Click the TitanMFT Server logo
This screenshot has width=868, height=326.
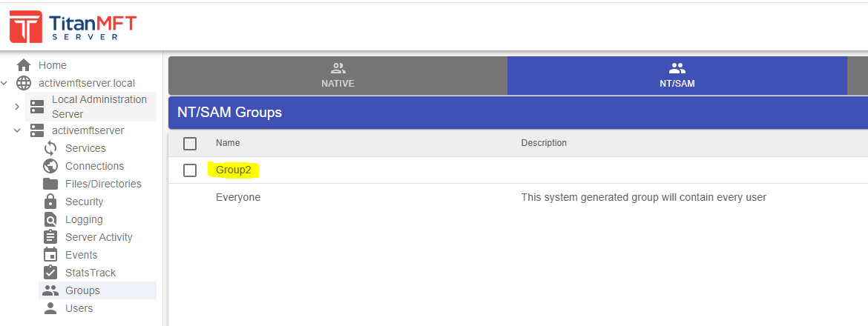click(x=73, y=27)
